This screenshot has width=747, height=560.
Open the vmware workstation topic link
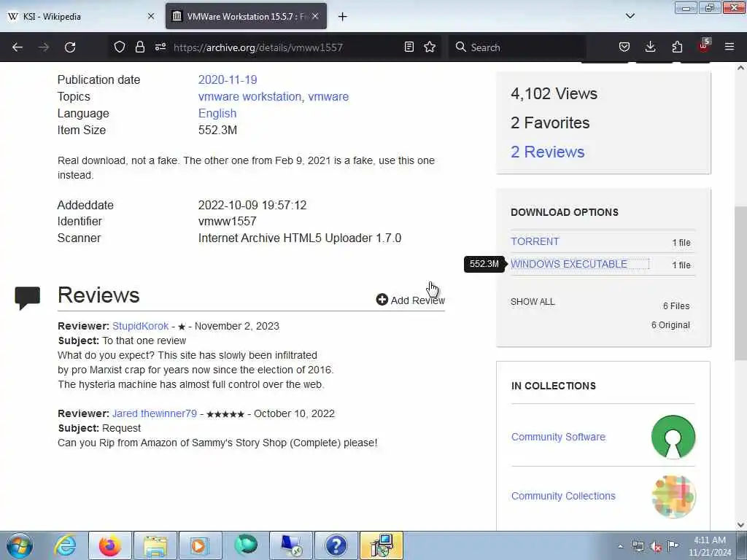point(249,96)
